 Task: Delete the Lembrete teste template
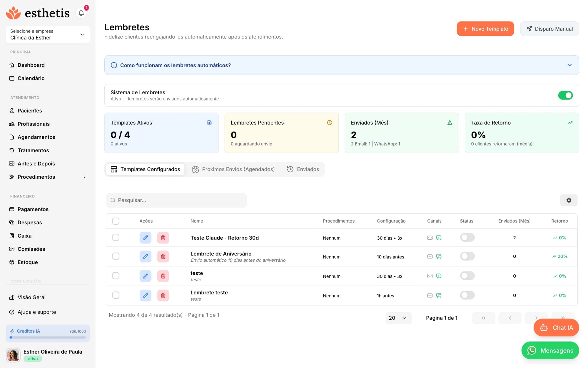(x=163, y=295)
